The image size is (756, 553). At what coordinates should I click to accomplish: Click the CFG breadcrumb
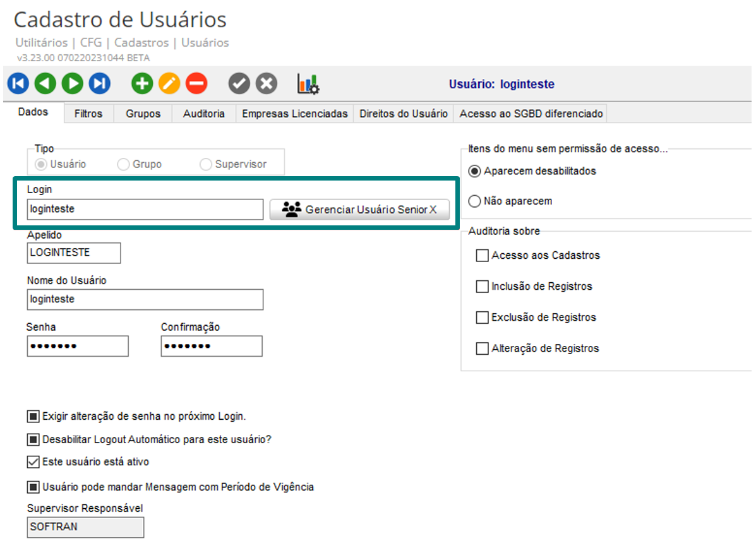[91, 42]
